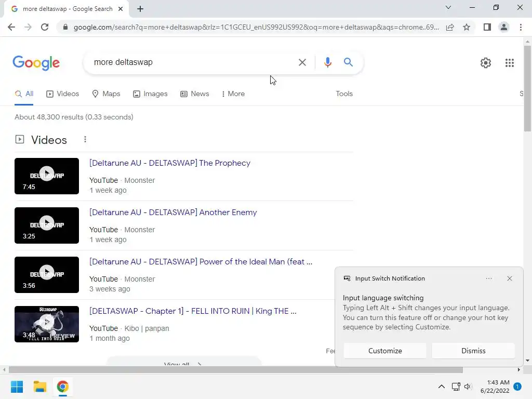Viewport: 532px width, 399px height.
Task: Clear the search query text
Action: (x=302, y=62)
